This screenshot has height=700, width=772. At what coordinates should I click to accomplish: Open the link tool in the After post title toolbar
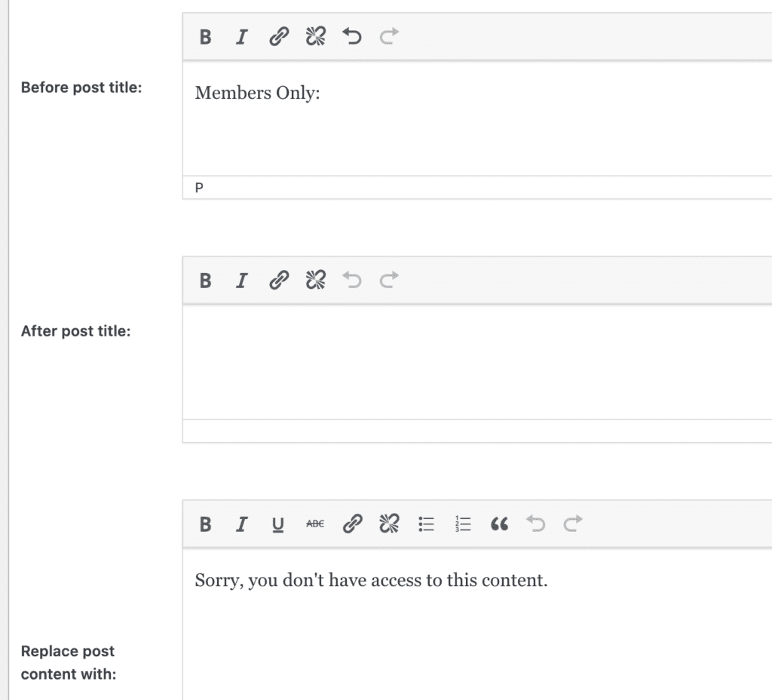[278, 279]
